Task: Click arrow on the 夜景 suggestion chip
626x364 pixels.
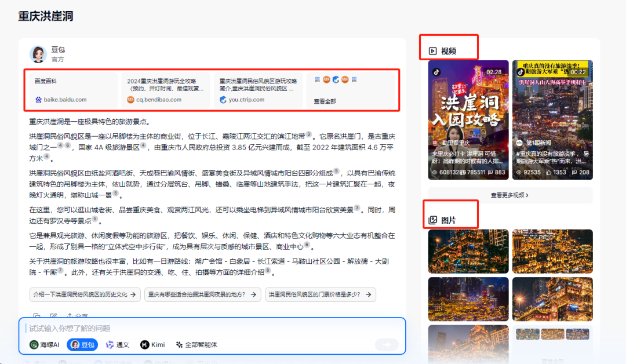Action: coord(253,294)
